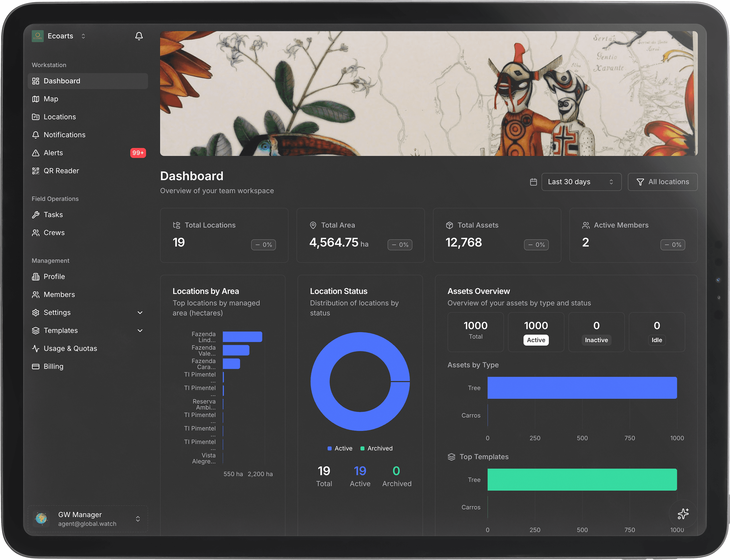Click the Members people icon in Management
Screen dimensions: 730x560
coord(36,295)
